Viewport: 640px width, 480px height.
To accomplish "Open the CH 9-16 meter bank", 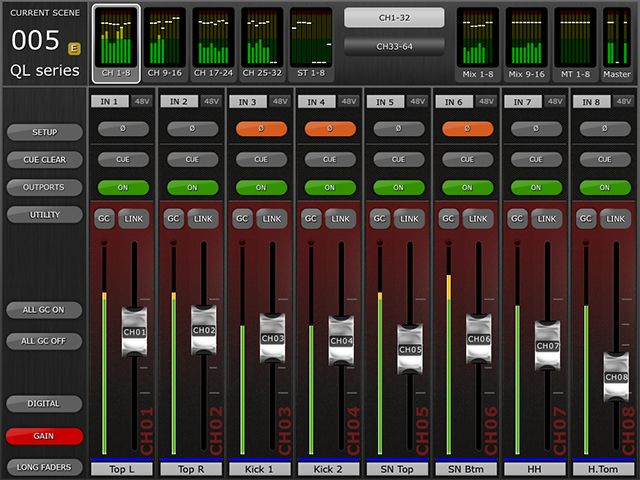I will (x=165, y=44).
